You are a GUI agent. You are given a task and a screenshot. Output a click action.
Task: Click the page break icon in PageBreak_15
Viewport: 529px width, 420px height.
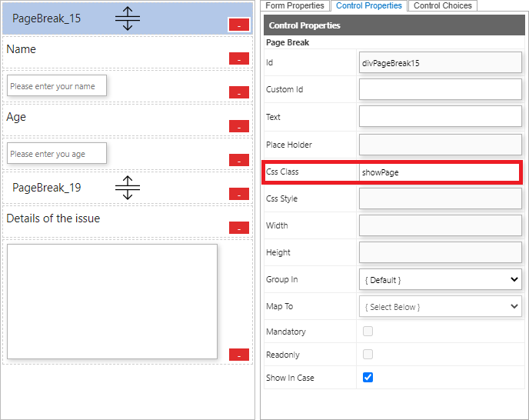(x=128, y=18)
